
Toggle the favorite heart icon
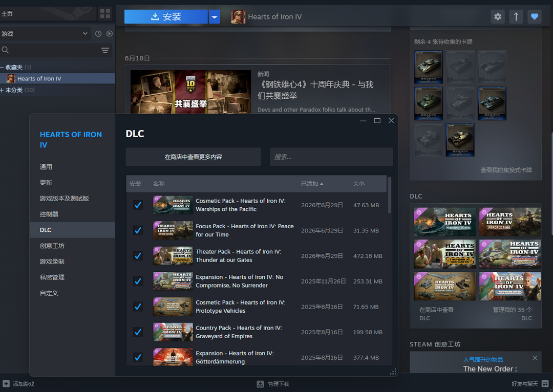[534, 16]
